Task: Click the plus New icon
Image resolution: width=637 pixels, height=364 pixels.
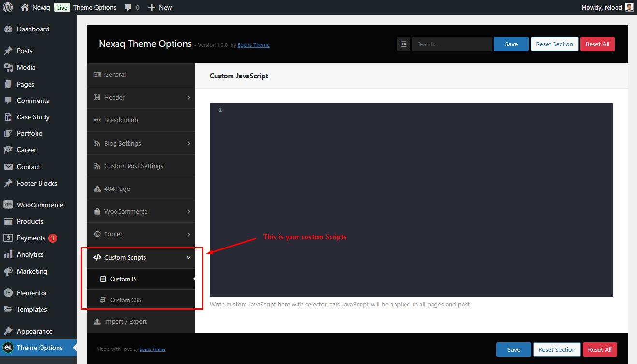Action: 152,8
